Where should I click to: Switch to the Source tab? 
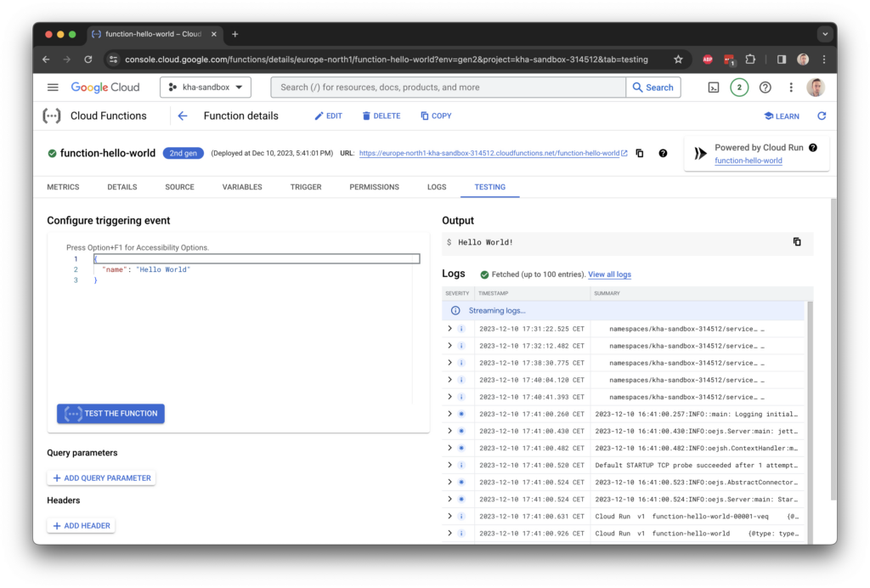[180, 187]
